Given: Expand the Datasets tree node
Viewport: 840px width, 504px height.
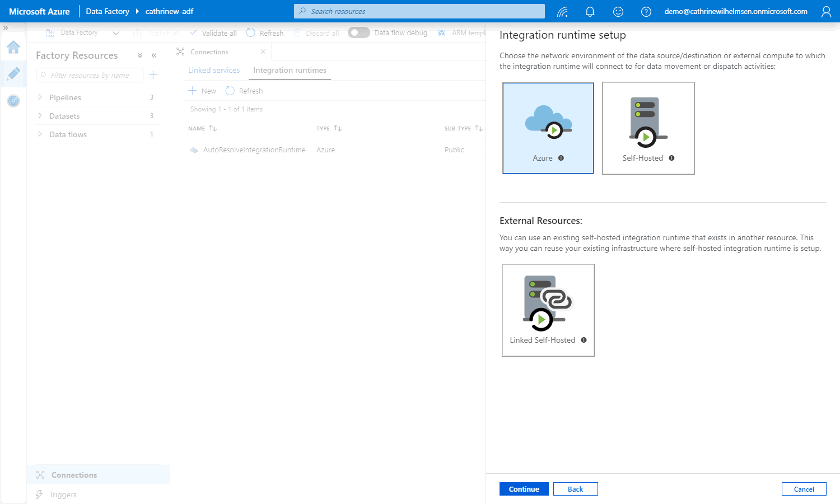Looking at the screenshot, I should tap(40, 116).
